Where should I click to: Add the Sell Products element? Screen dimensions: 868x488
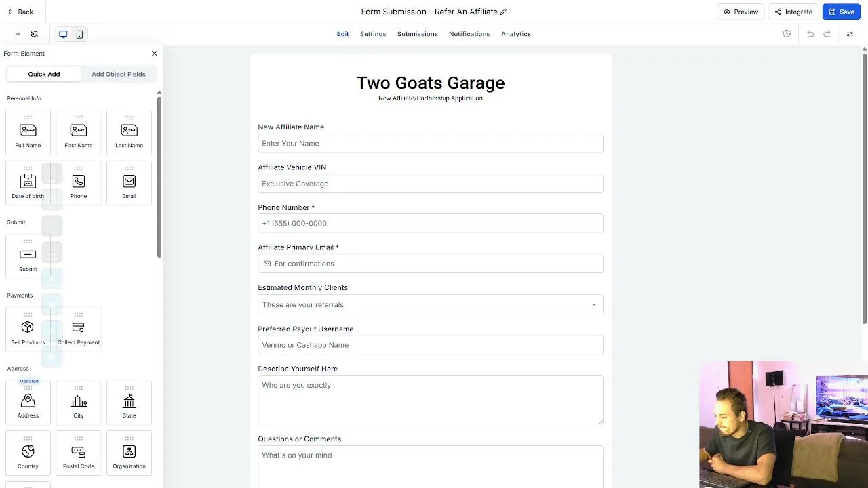coord(28,329)
